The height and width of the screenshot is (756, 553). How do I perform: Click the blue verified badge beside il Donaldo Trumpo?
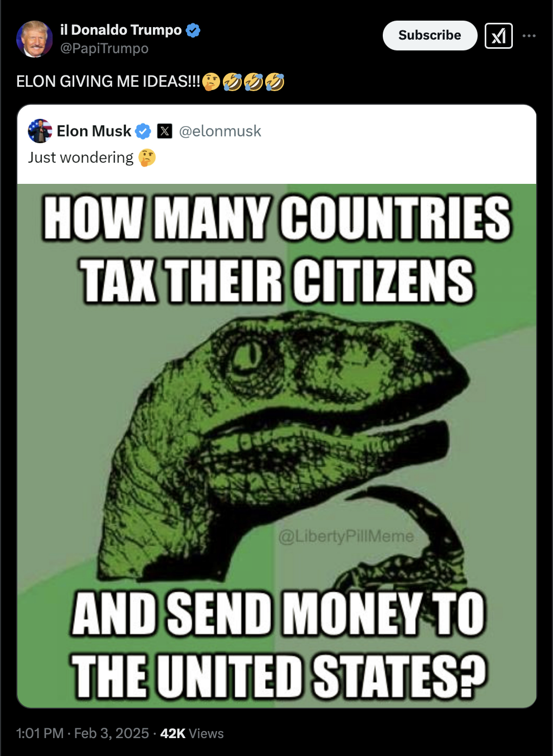pyautogui.click(x=193, y=30)
